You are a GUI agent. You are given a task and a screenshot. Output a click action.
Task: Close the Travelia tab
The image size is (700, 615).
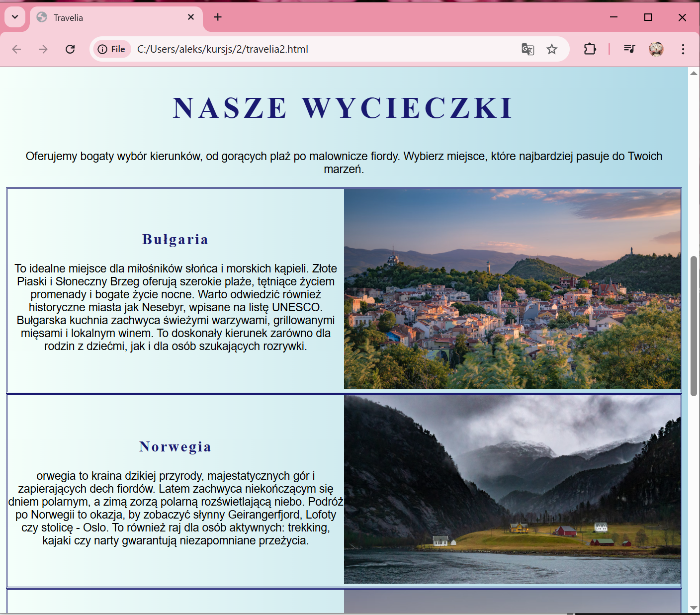[191, 17]
